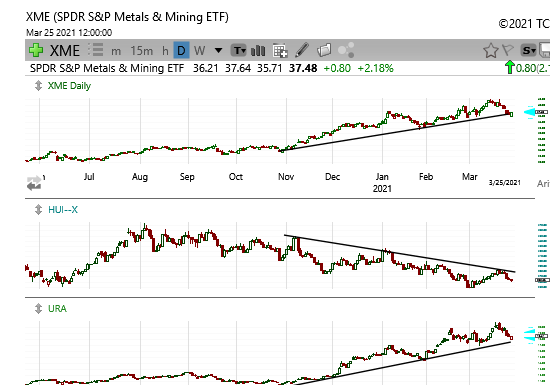Open the 'S' settings dropdown
This screenshot has width=550, height=385.
tap(528, 50)
